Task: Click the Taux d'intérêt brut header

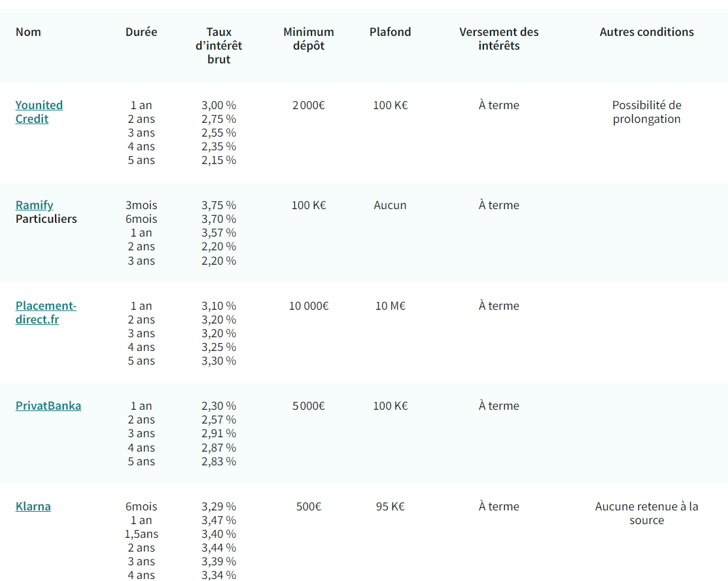Action: tap(218, 46)
